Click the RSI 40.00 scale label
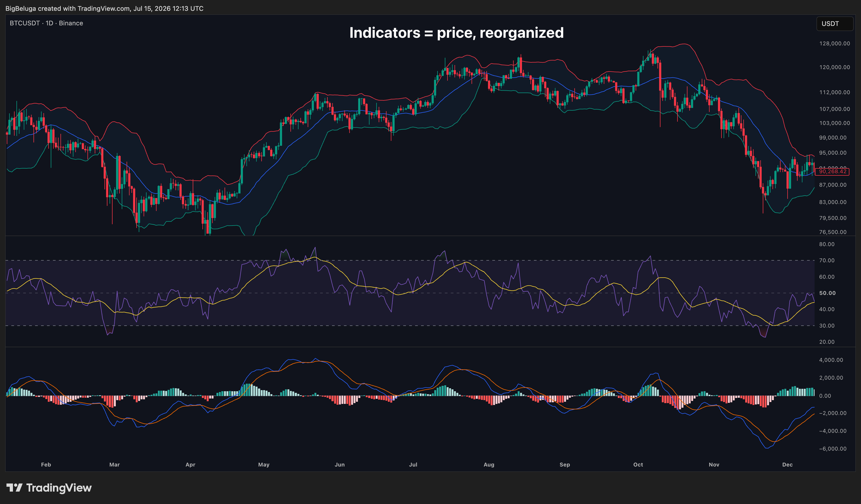 pos(827,309)
